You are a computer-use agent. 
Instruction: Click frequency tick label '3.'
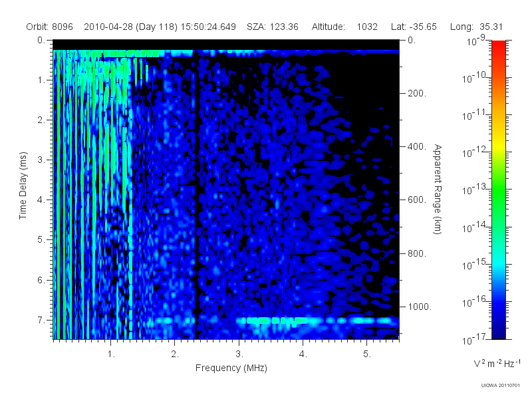[239, 354]
